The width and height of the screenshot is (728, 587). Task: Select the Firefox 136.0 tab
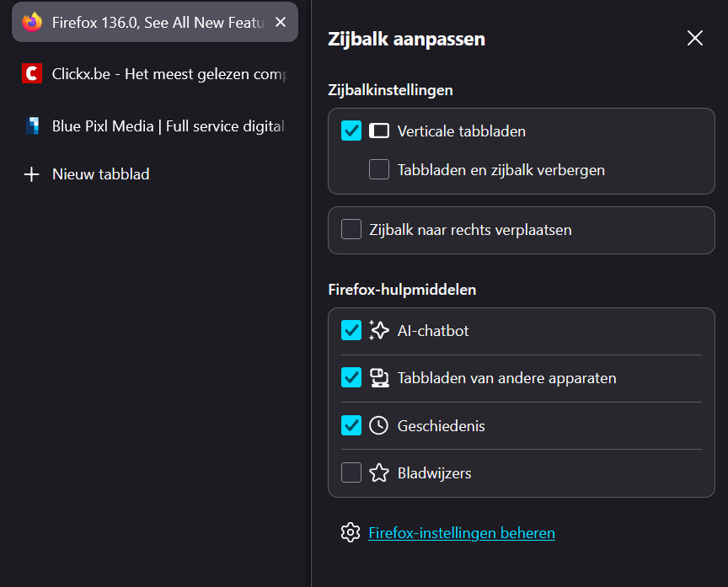(x=143, y=22)
